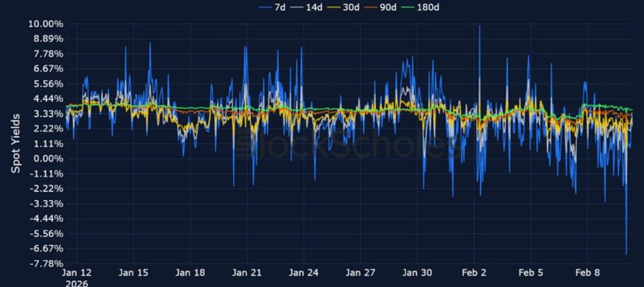Click the 4.44% y-axis label
644x287 pixels.
[48, 99]
